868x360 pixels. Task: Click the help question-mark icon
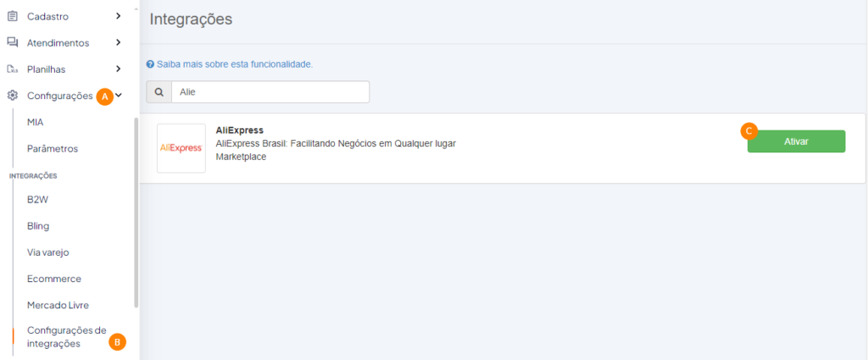pos(149,64)
